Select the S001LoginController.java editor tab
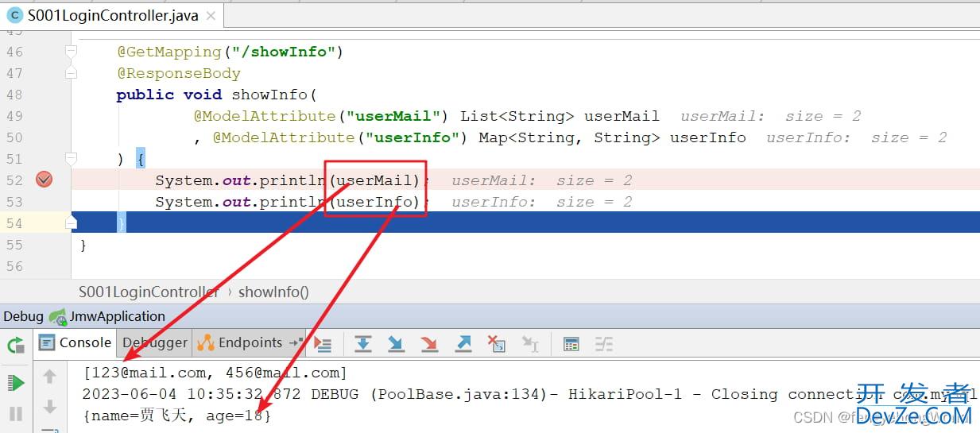 (x=113, y=15)
